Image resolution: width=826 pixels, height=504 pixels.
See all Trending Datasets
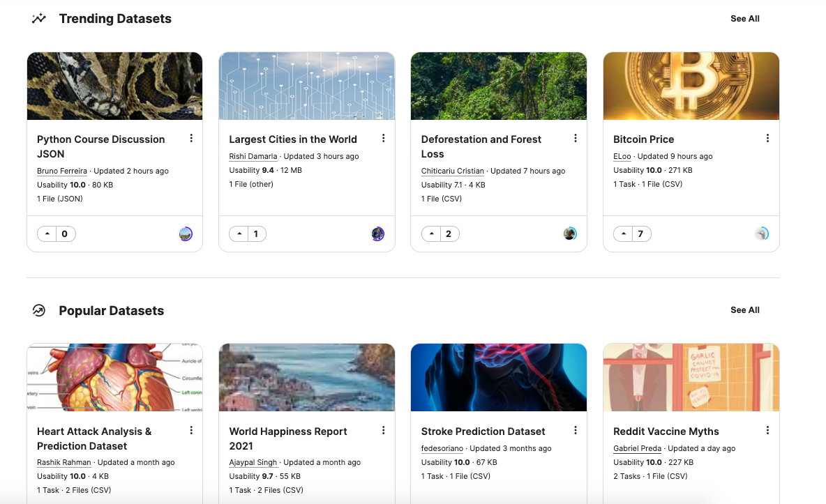pos(745,18)
